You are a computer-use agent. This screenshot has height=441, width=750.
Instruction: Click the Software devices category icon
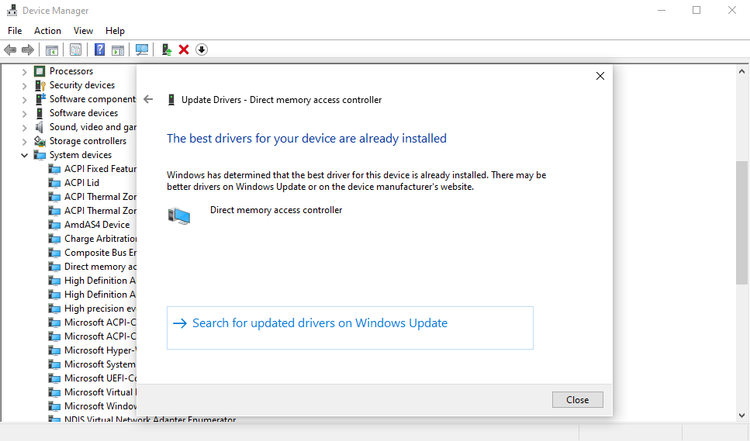(39, 113)
